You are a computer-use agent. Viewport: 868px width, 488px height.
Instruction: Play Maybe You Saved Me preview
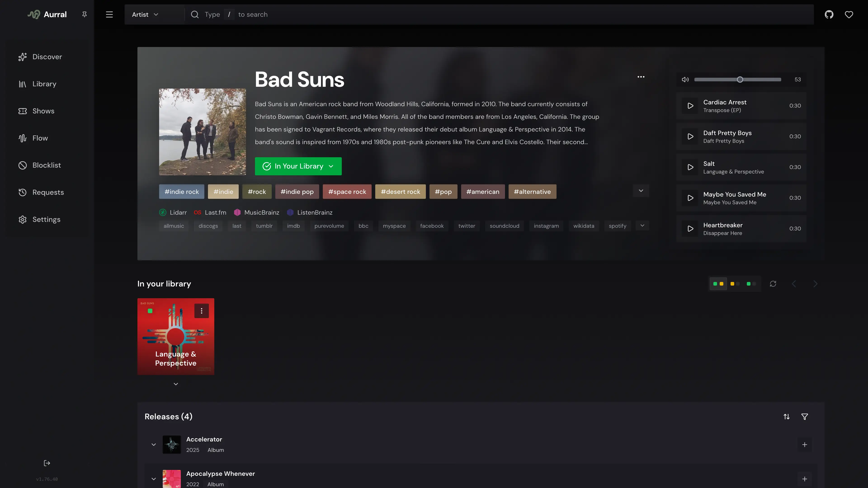tap(690, 198)
